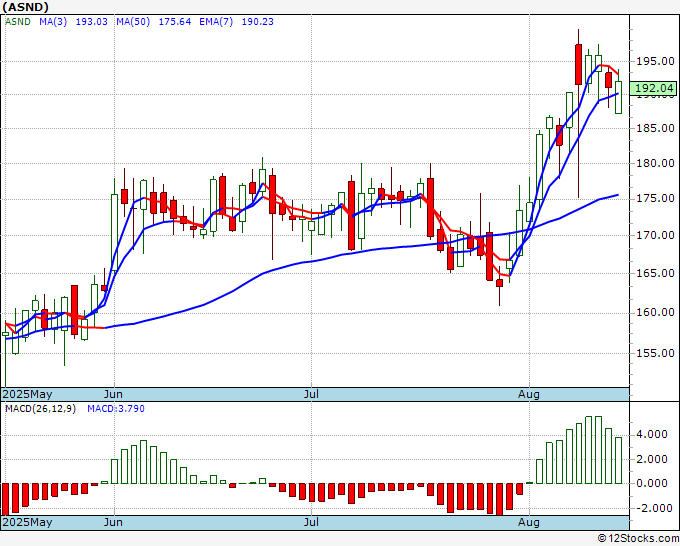
Task: Click the Jun label on price chart axis
Action: click(x=114, y=394)
